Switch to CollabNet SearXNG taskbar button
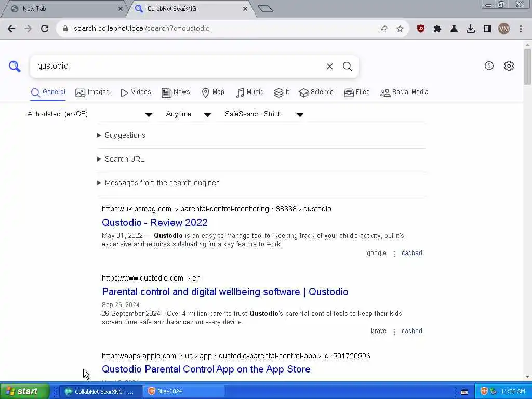Viewport: 532px width, 399px height. click(x=100, y=392)
